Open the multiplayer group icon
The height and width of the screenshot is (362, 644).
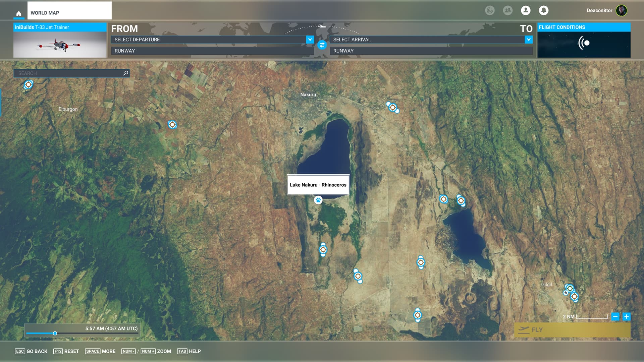pos(508,10)
